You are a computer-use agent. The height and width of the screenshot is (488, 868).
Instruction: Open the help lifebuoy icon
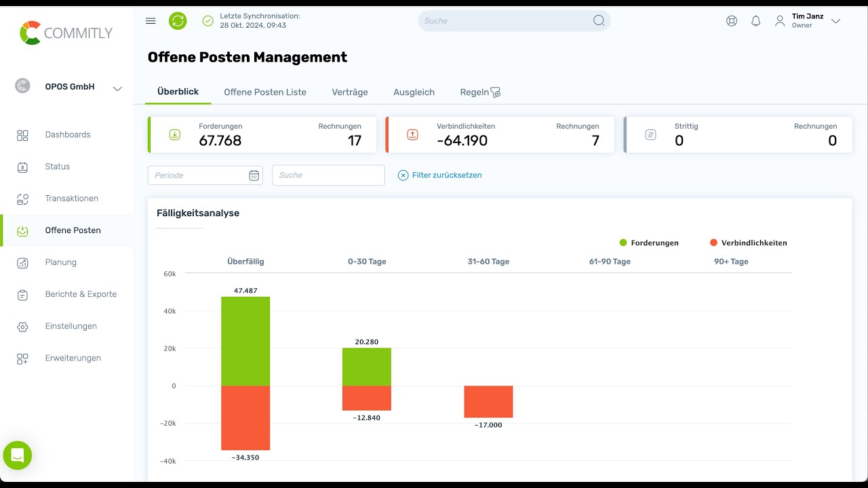(x=732, y=21)
